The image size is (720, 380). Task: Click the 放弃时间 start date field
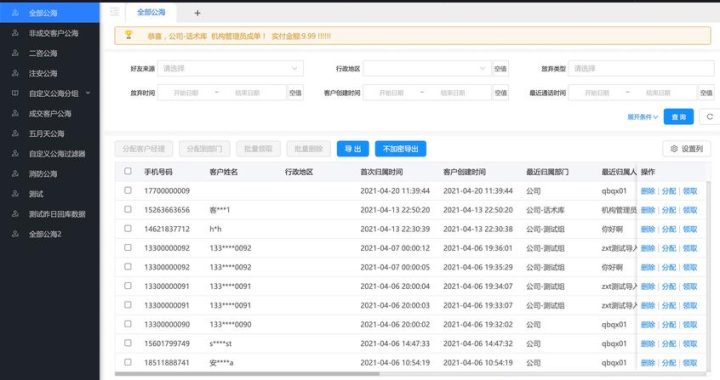[186, 93]
